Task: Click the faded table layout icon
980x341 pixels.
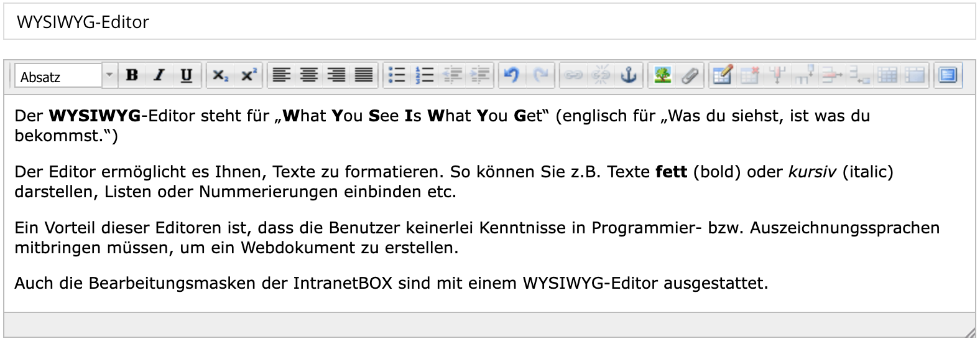Action: pyautogui.click(x=915, y=75)
